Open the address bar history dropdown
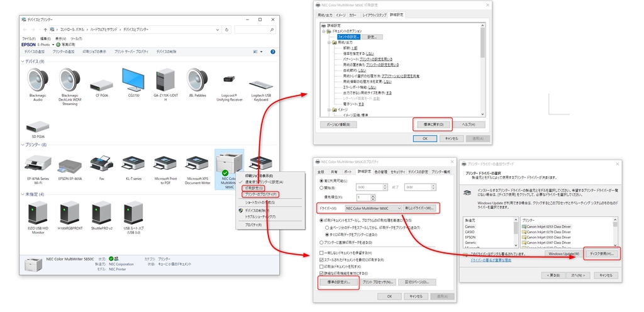This screenshot has width=644, height=312. click(x=218, y=30)
